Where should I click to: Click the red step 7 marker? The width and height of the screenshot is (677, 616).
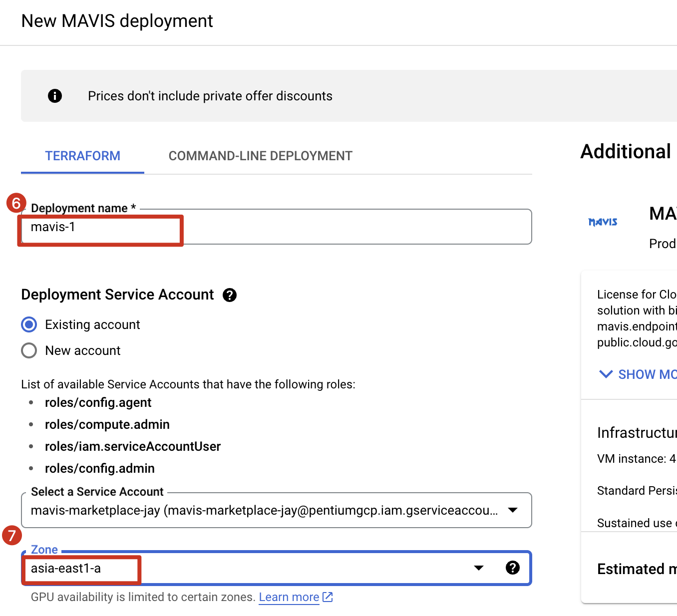(x=12, y=536)
